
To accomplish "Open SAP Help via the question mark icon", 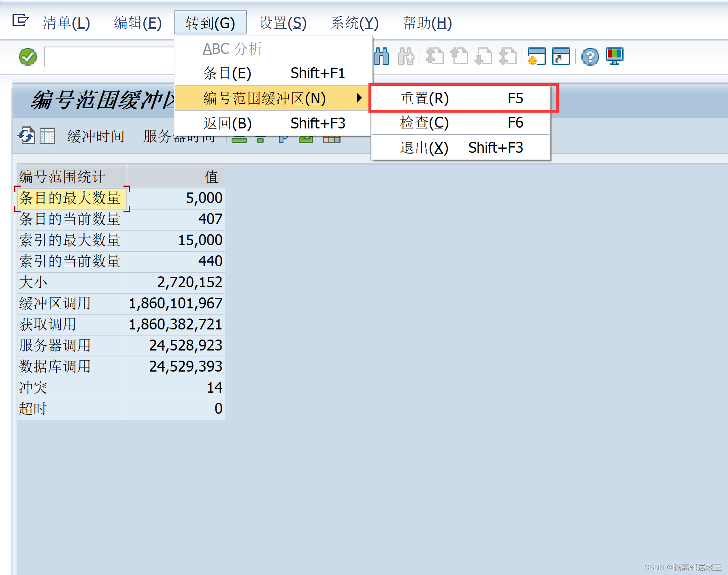I will (x=590, y=57).
